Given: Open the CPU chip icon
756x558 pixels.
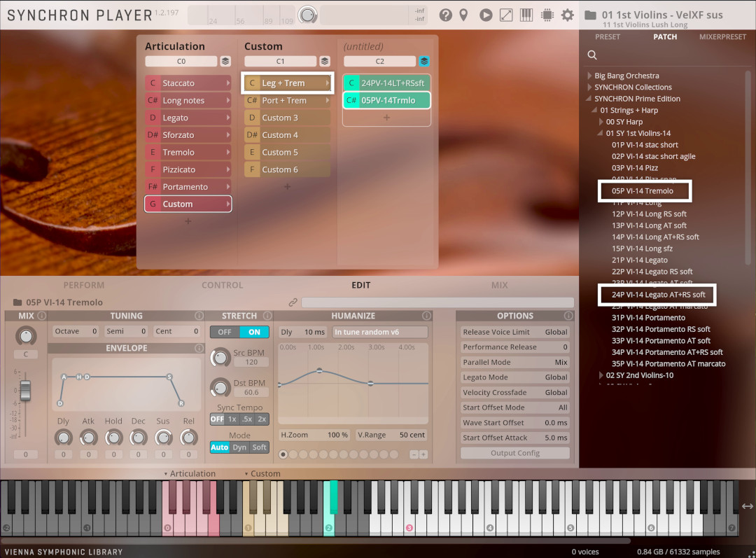Looking at the screenshot, I should [x=547, y=15].
